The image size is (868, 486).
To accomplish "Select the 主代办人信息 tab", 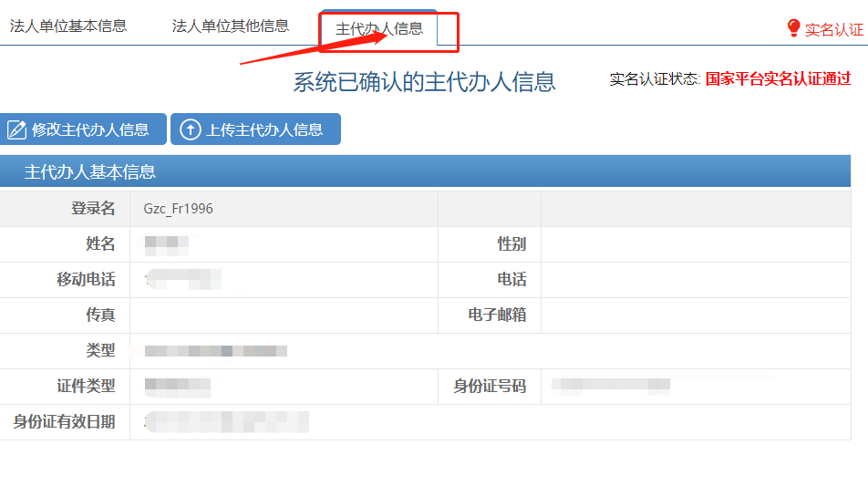I will 379,28.
